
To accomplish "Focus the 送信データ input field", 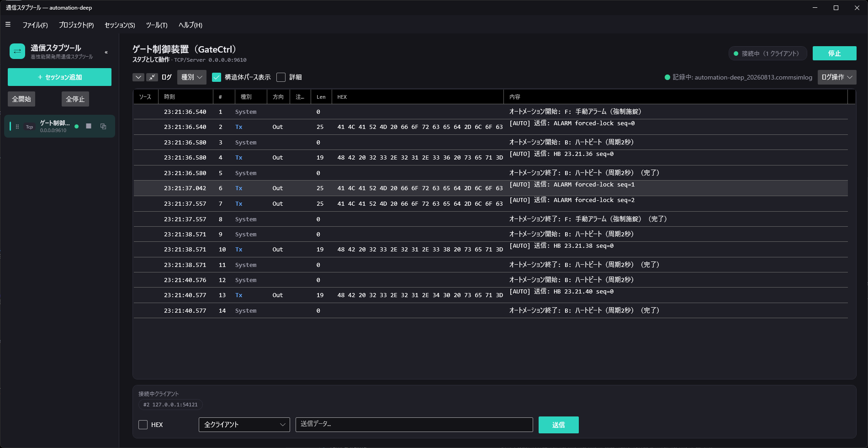I will point(414,424).
